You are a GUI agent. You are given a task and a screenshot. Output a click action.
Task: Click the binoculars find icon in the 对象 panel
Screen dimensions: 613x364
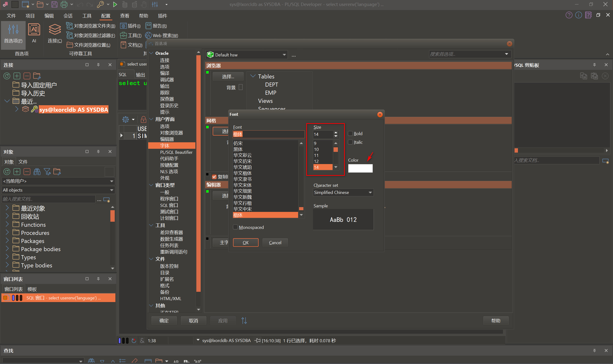click(37, 172)
